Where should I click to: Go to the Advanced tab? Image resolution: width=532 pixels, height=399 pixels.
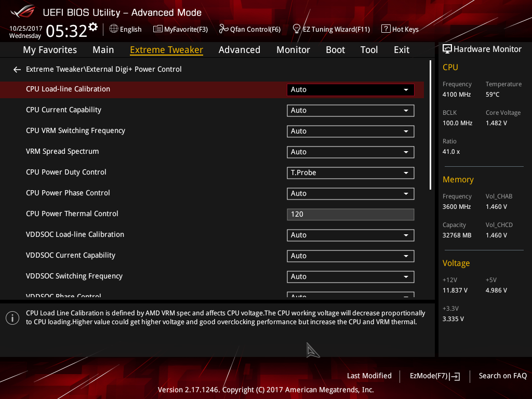240,50
